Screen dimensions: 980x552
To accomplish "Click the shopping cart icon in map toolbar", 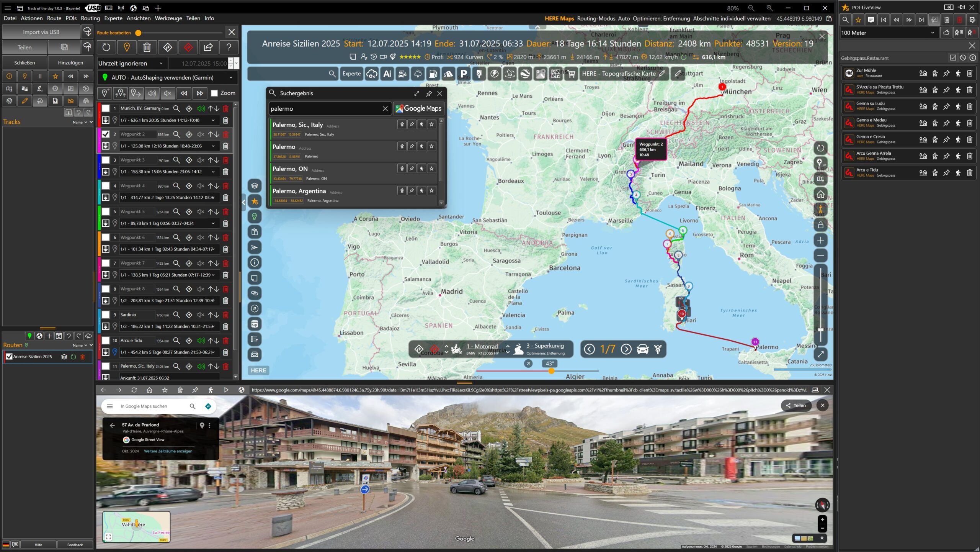I will point(571,74).
